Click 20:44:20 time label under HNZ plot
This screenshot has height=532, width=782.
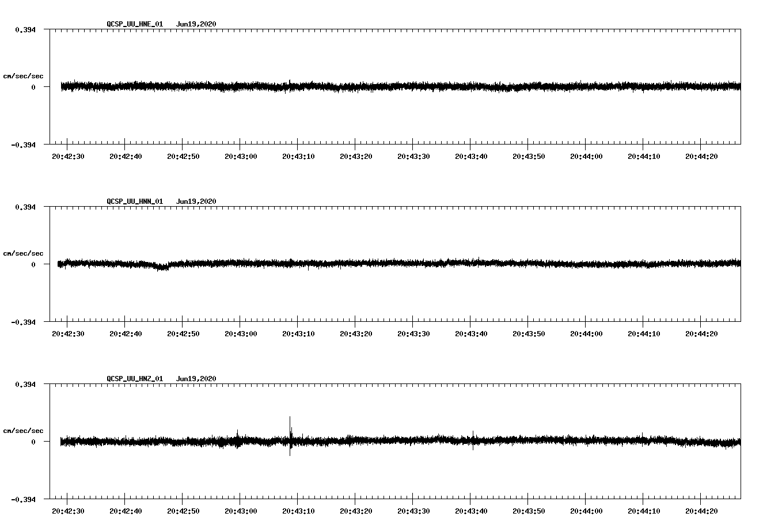tap(701, 511)
